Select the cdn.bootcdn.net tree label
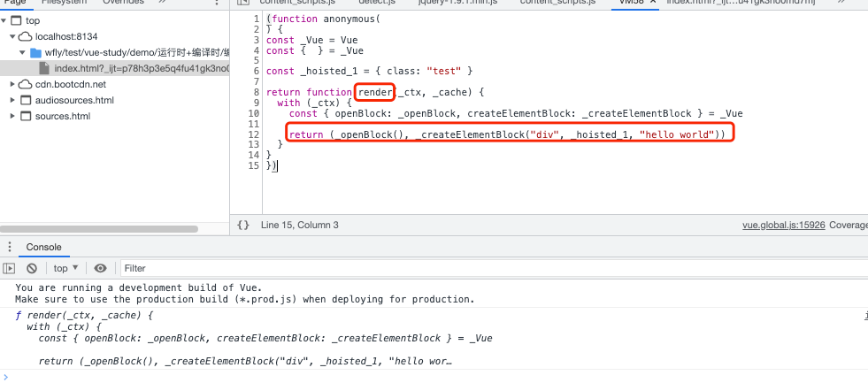This screenshot has height=383, width=868. 70,85
